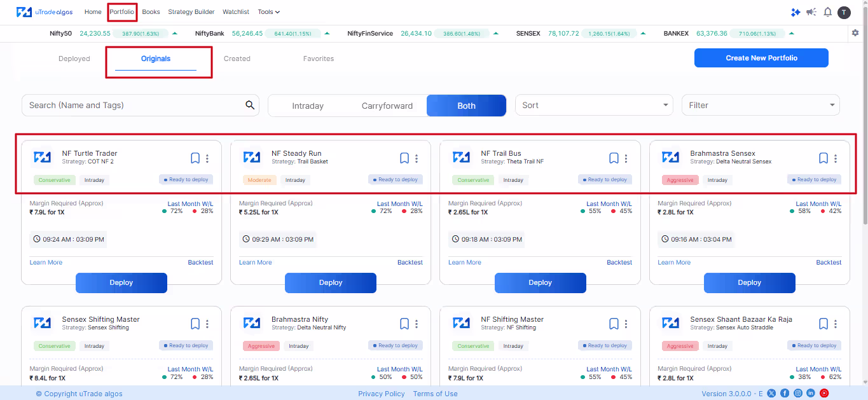
Task: Bookmark the NF Trail Bus portfolio
Action: [x=614, y=158]
